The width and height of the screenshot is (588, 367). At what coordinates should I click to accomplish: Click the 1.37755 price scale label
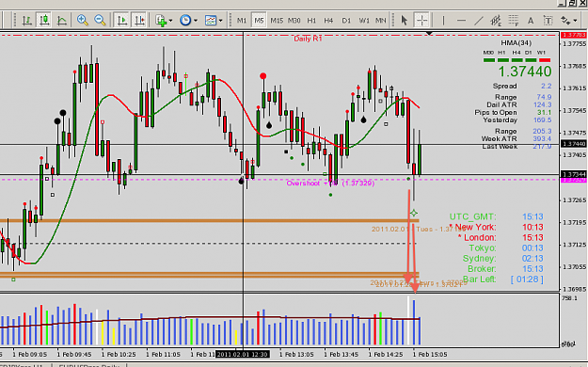[575, 44]
